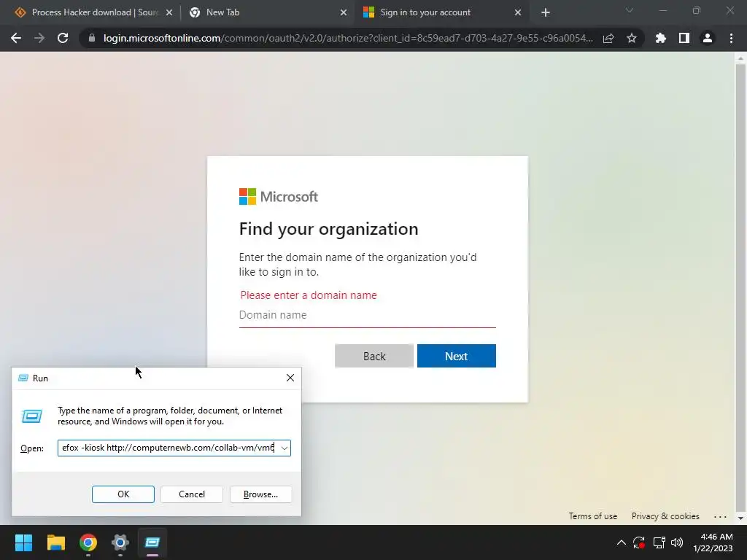This screenshot has width=747, height=560.
Task: Click the Domain name input field
Action: 368,315
